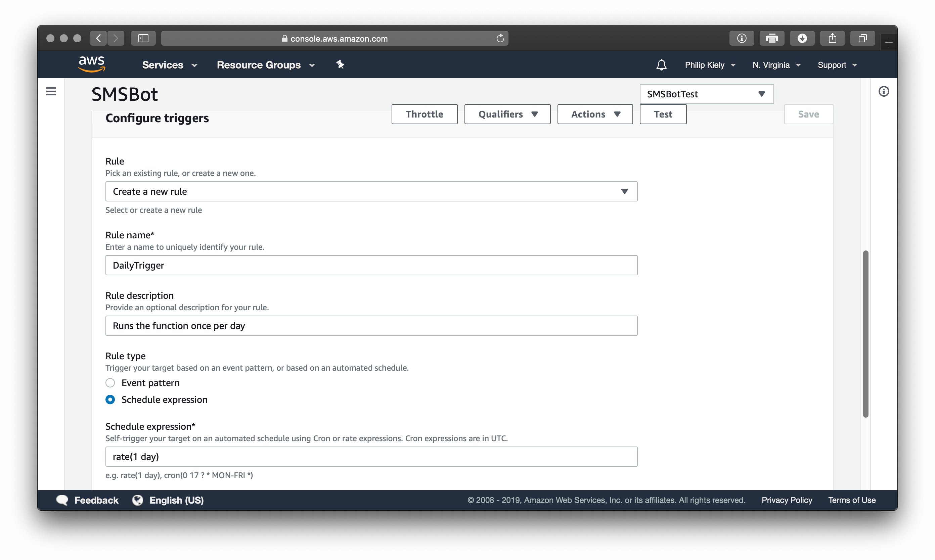Click the browser address bar
This screenshot has height=560, width=935.
click(335, 38)
